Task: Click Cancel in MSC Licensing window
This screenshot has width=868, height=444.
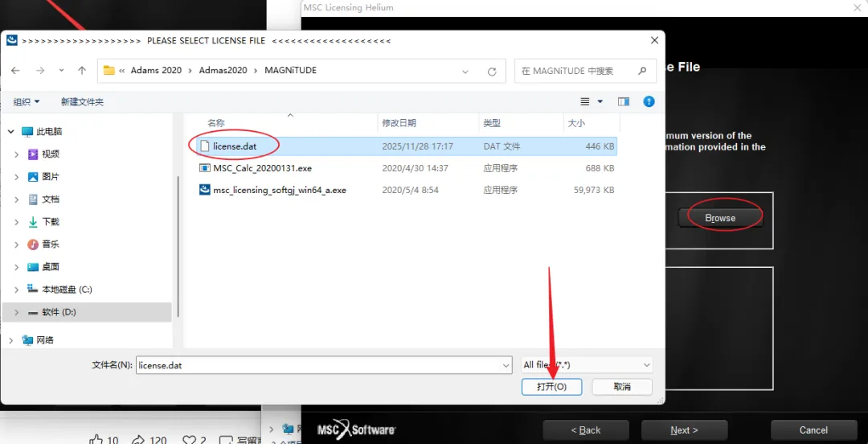Action: pyautogui.click(x=813, y=430)
